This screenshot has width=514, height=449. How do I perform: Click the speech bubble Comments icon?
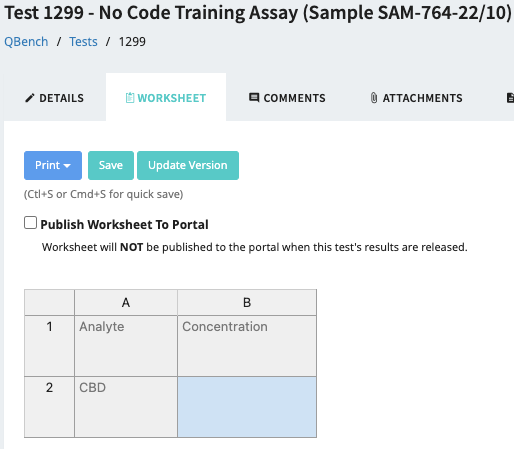click(x=254, y=98)
